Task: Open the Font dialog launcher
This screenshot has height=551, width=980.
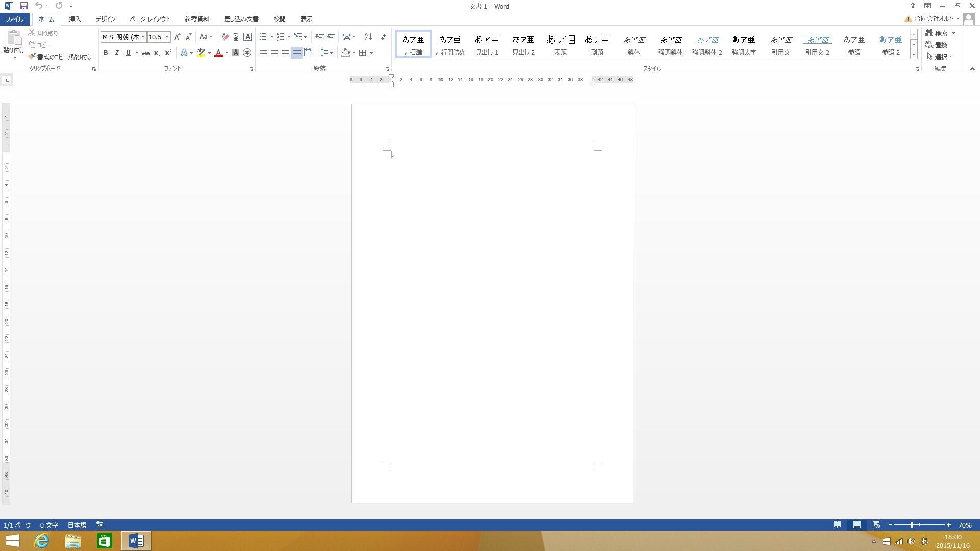Action: pos(251,69)
